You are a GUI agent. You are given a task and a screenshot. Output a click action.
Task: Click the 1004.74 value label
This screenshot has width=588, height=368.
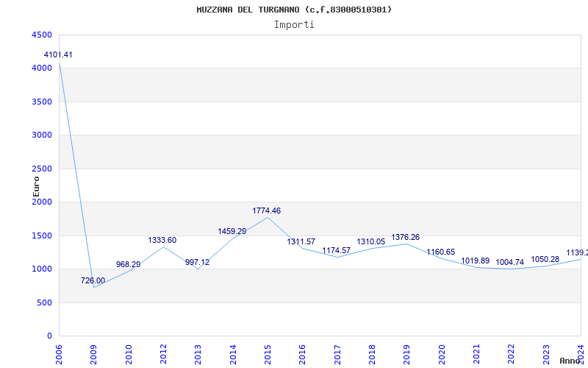pos(510,263)
